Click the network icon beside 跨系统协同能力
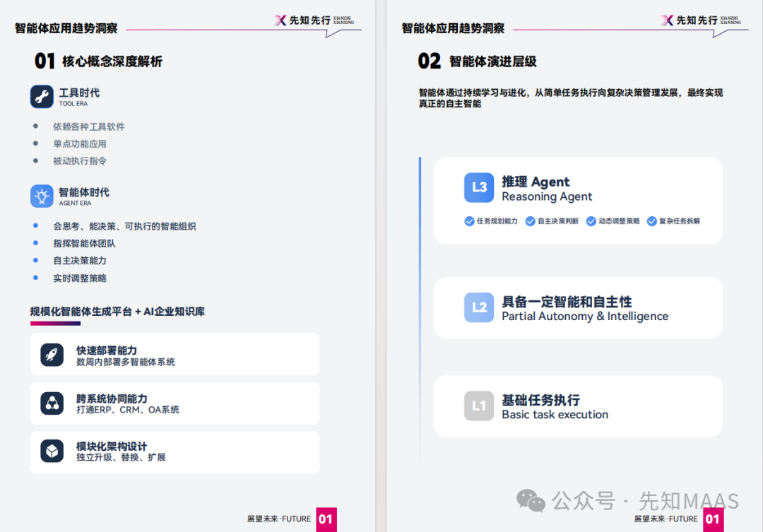The image size is (763, 532). [x=52, y=403]
